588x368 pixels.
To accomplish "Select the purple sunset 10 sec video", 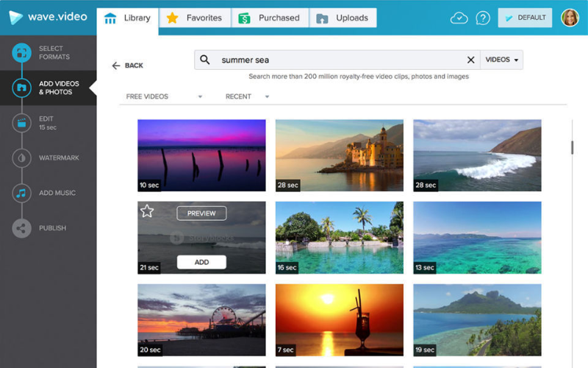I will (201, 155).
